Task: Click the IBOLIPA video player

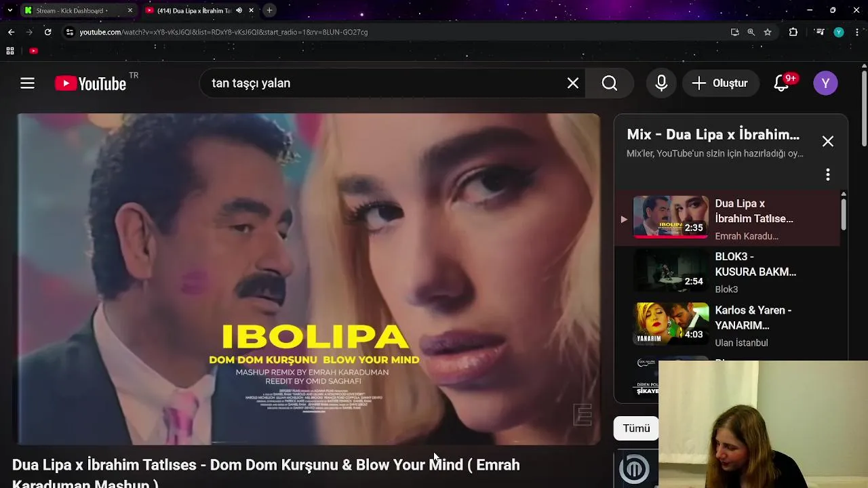Action: pyautogui.click(x=309, y=279)
